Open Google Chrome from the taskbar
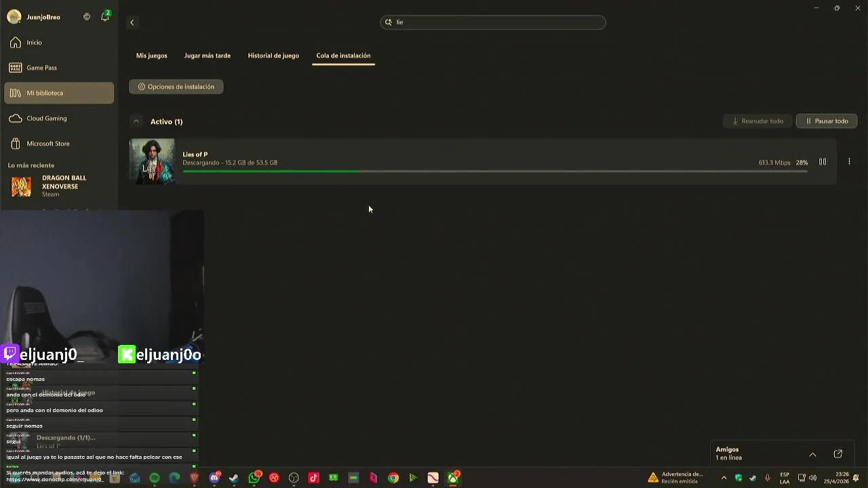The height and width of the screenshot is (488, 868). click(x=393, y=478)
